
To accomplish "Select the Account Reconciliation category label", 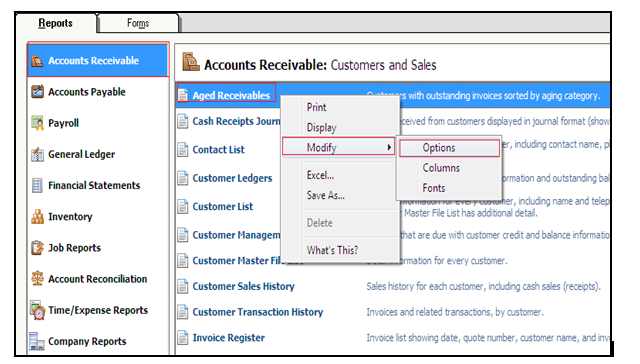I will point(98,279).
